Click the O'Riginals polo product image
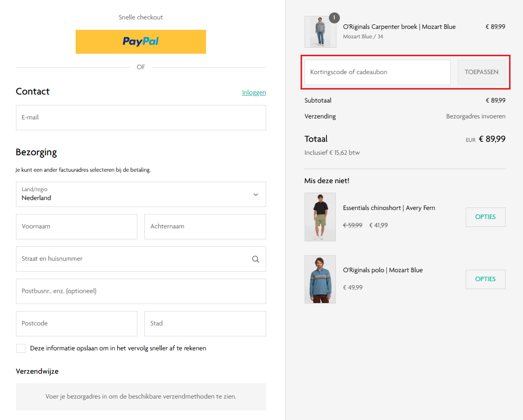Screen dimensions: 523x420 tap(320, 279)
